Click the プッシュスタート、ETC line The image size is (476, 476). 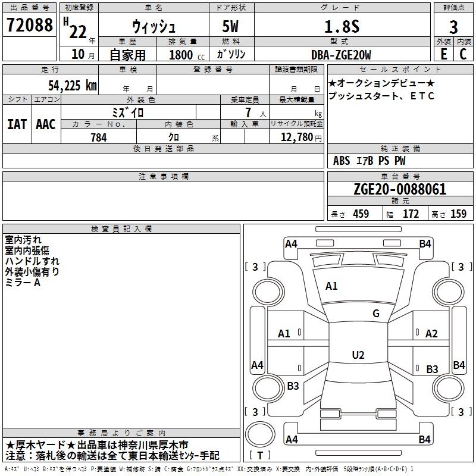381,96
